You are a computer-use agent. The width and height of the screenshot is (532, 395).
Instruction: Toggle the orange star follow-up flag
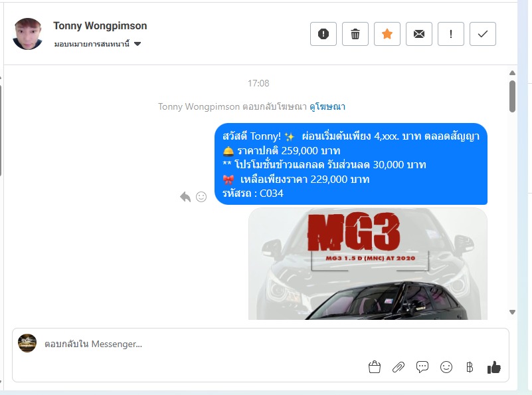(x=387, y=34)
